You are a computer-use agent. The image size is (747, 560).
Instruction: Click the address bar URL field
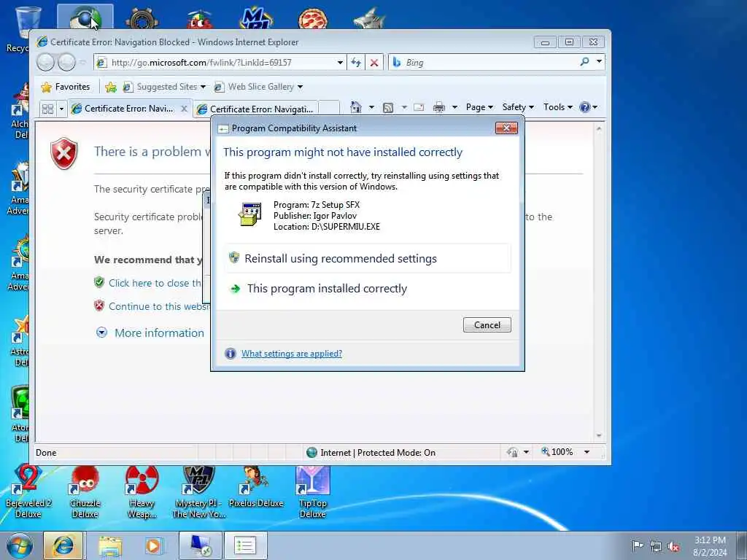[214, 63]
